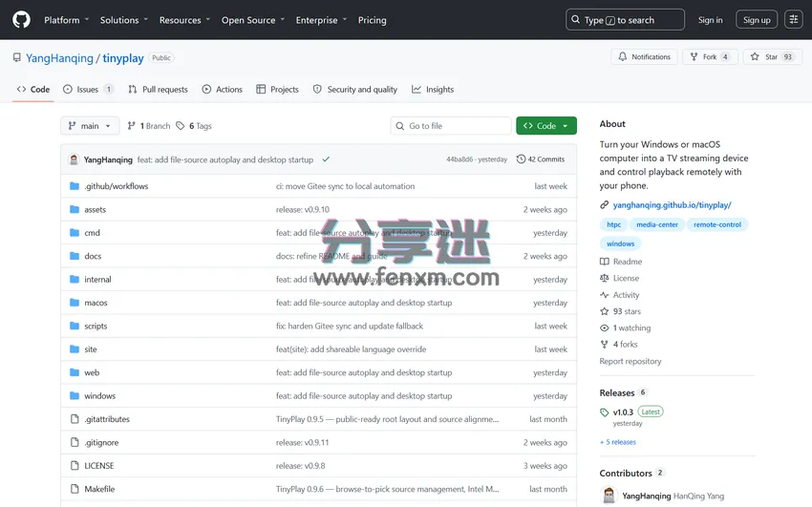Click the commit history clock icon
812x507 pixels.
(521, 158)
